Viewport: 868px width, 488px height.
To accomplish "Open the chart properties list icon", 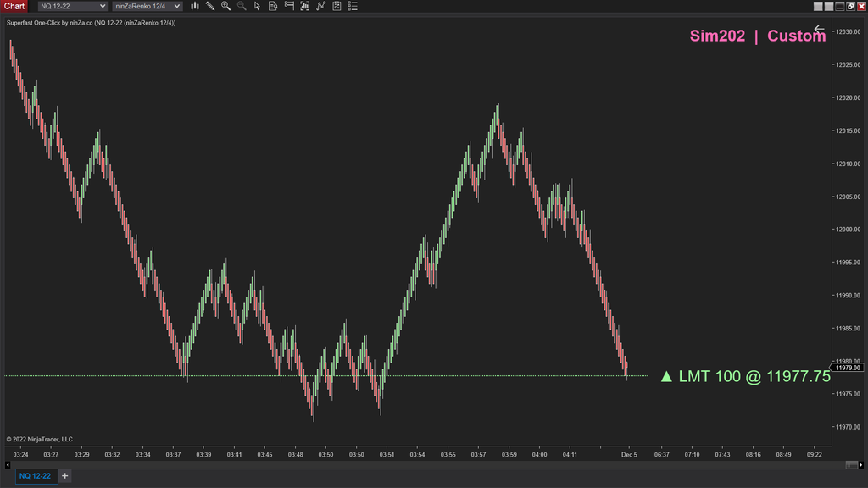I will pyautogui.click(x=352, y=6).
